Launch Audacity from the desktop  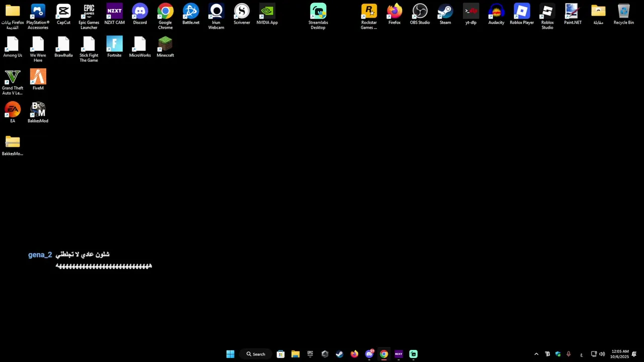point(496,14)
